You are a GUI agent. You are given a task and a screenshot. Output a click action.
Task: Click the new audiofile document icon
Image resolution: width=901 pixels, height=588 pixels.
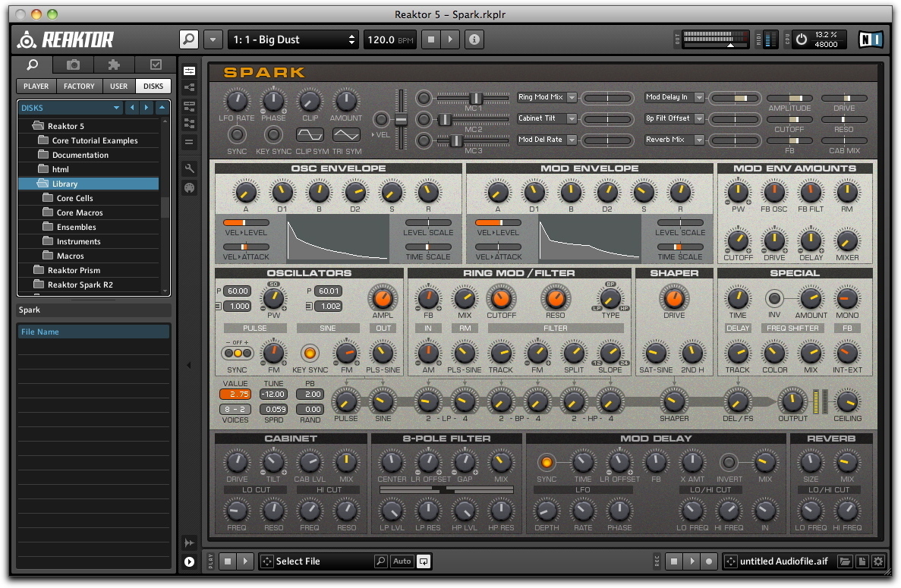point(862,561)
